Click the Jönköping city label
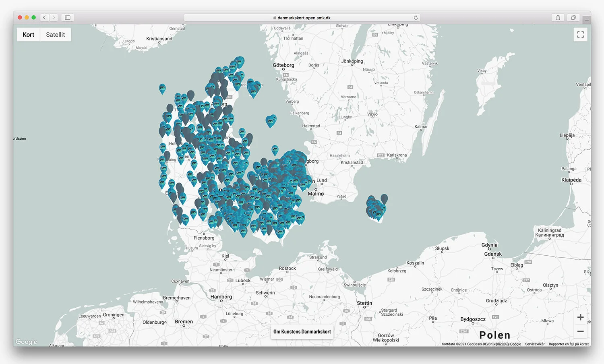The height and width of the screenshot is (364, 604). (352, 61)
